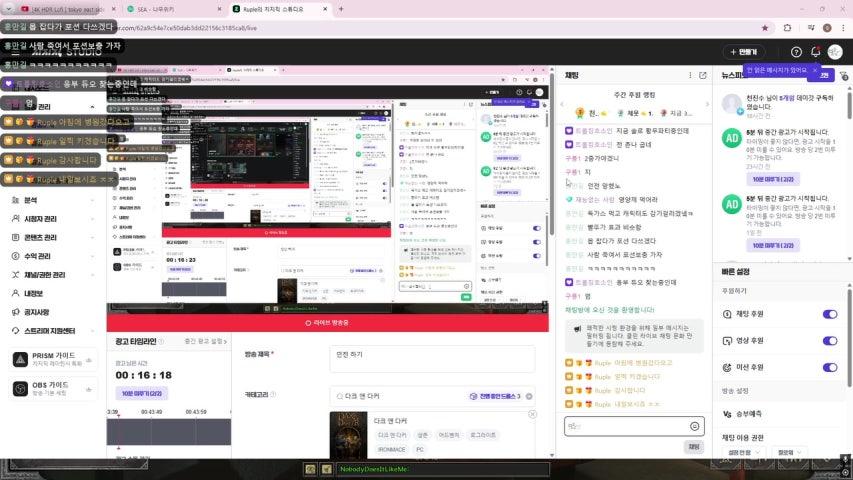Expand the 수익 관리 chevron
The image size is (853, 480).
pos(92,256)
